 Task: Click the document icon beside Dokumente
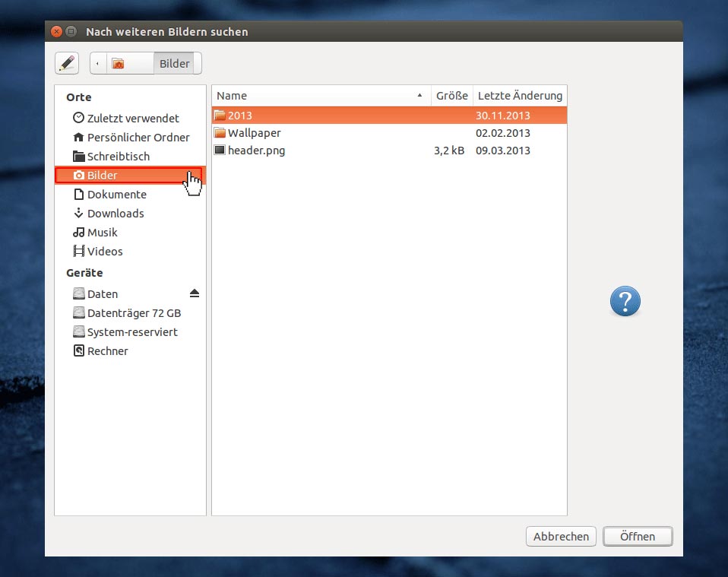[79, 194]
